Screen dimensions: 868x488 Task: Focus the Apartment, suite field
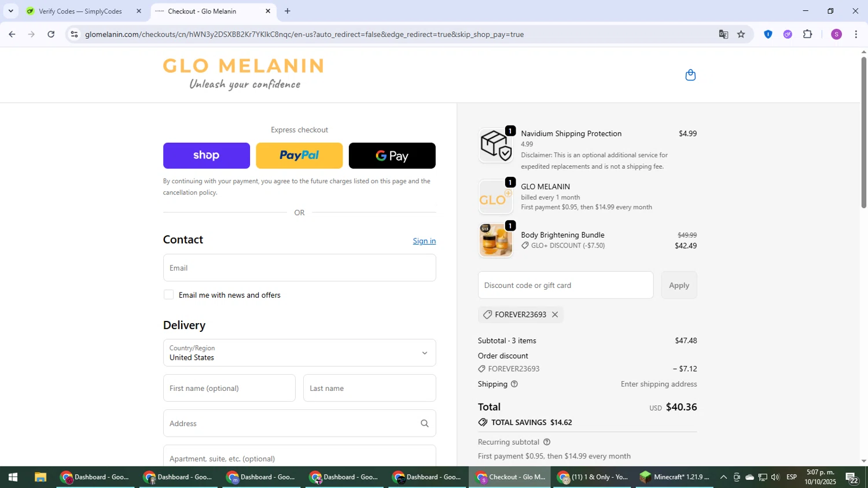300,456
